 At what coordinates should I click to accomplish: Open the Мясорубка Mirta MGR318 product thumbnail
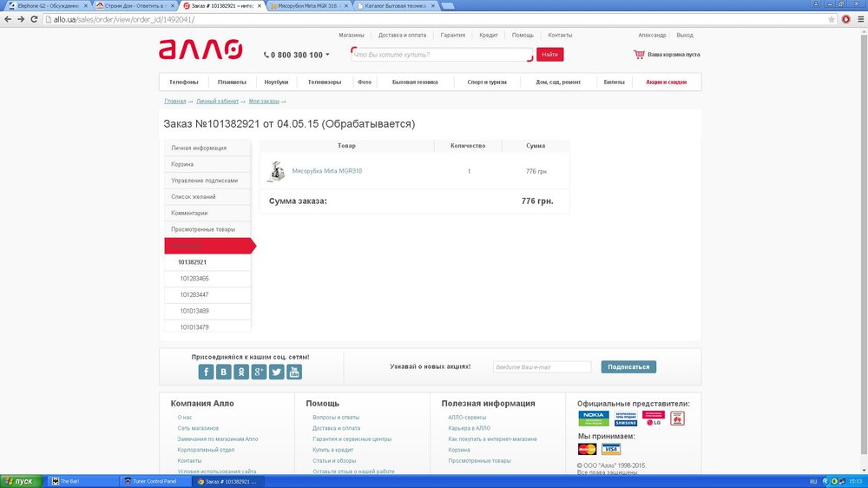pos(276,172)
